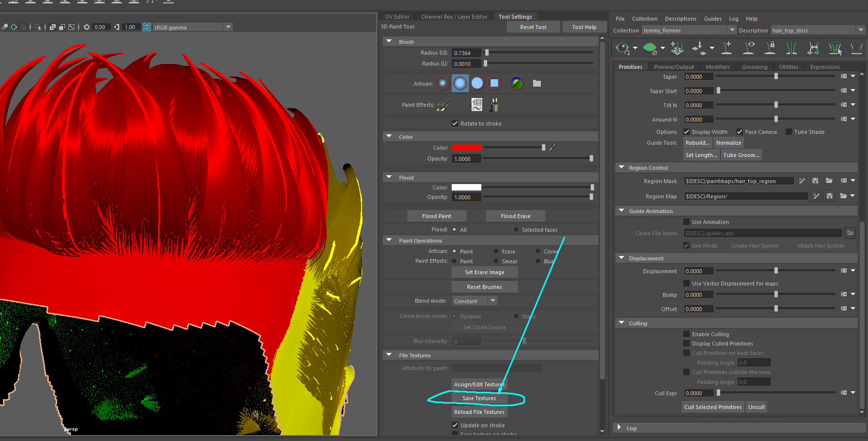Click the add or move guides icon
868x441 pixels.
[677, 48]
